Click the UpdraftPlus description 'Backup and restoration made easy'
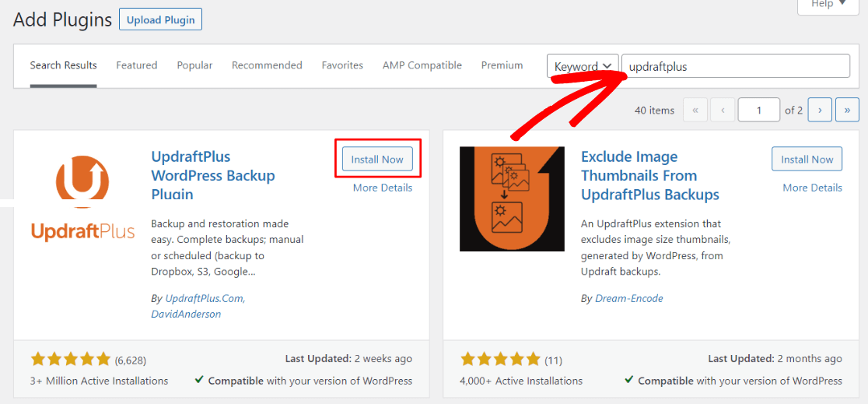The image size is (868, 404). coord(227,248)
